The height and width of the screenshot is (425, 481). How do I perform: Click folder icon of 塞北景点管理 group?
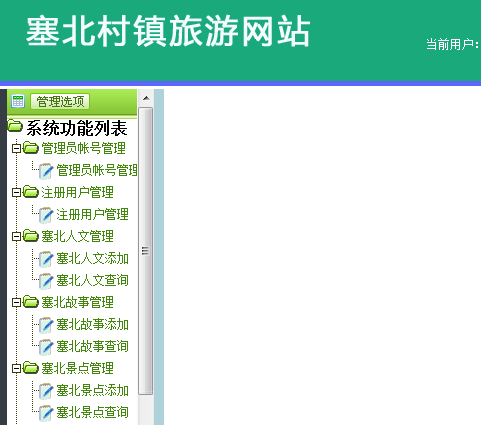click(x=31, y=367)
